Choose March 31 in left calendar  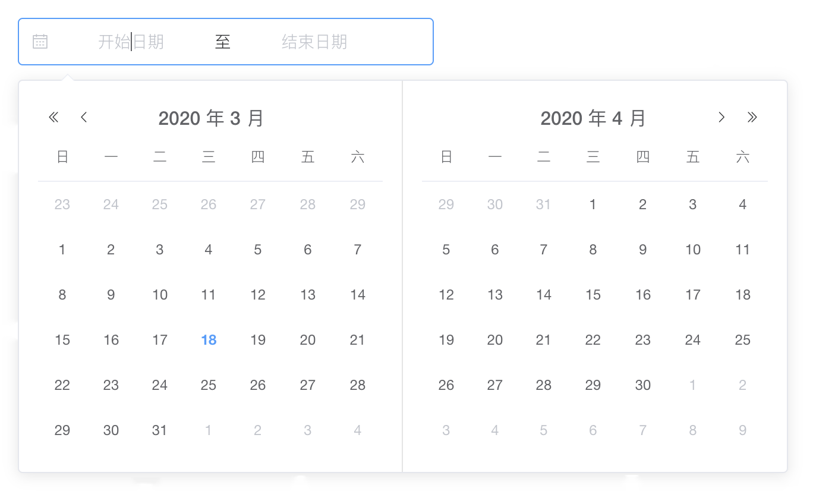(x=159, y=430)
